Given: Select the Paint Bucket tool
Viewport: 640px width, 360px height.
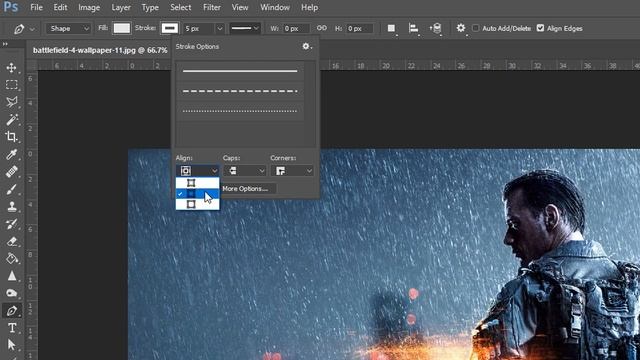Looking at the screenshot, I should click(11, 258).
